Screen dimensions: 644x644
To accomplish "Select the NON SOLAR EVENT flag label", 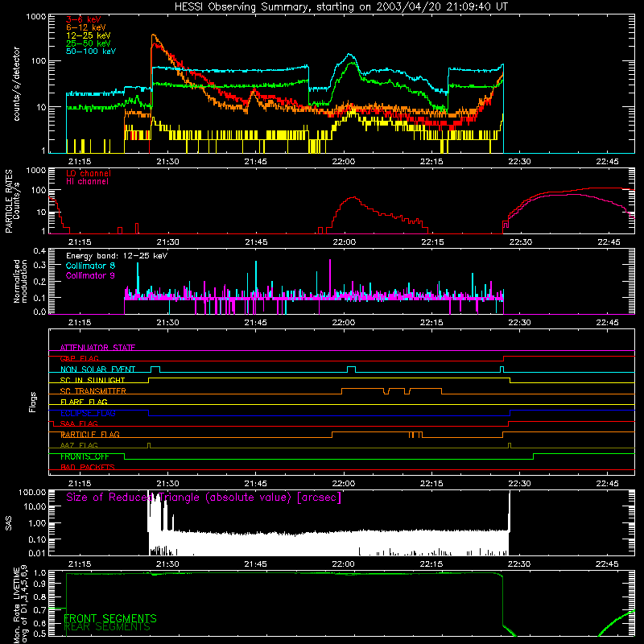I will pos(97,369).
